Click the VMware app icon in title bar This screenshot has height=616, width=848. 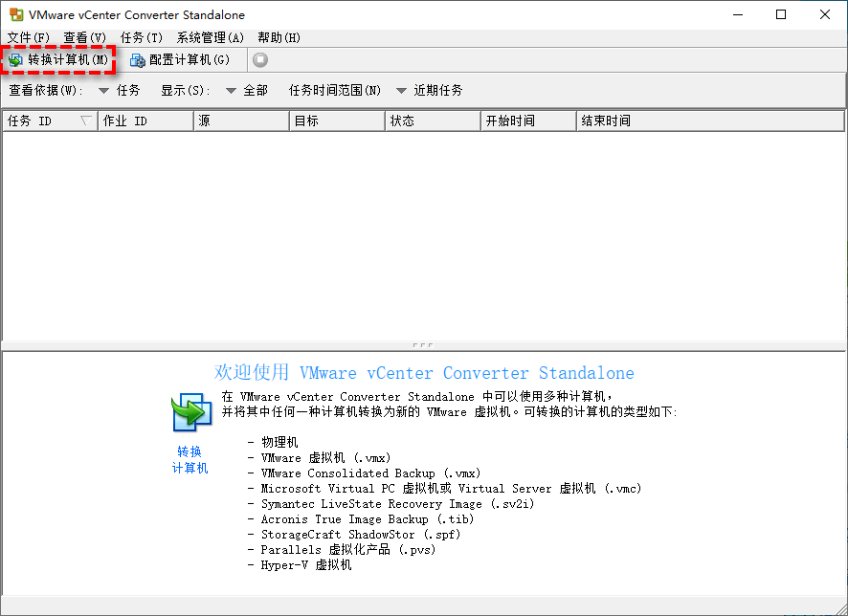tap(14, 15)
